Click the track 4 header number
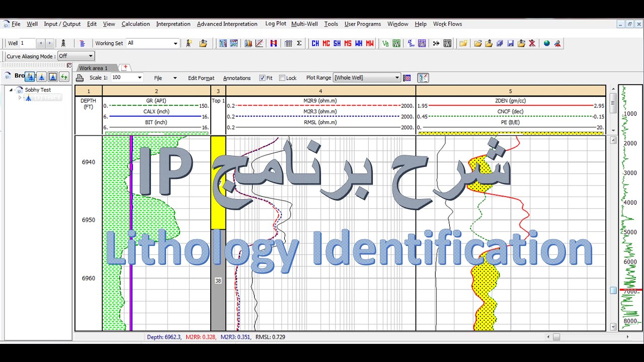Screen dimensions: 644x362 tap(320, 91)
